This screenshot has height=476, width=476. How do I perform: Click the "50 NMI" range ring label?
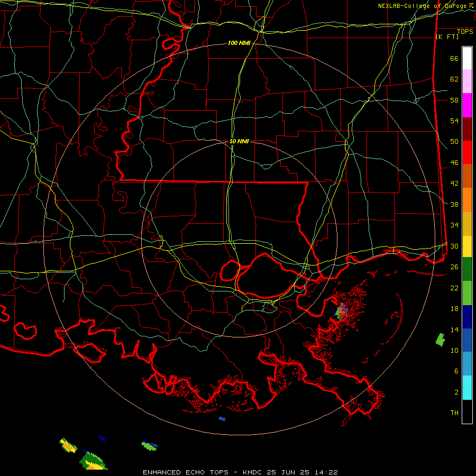click(x=239, y=141)
